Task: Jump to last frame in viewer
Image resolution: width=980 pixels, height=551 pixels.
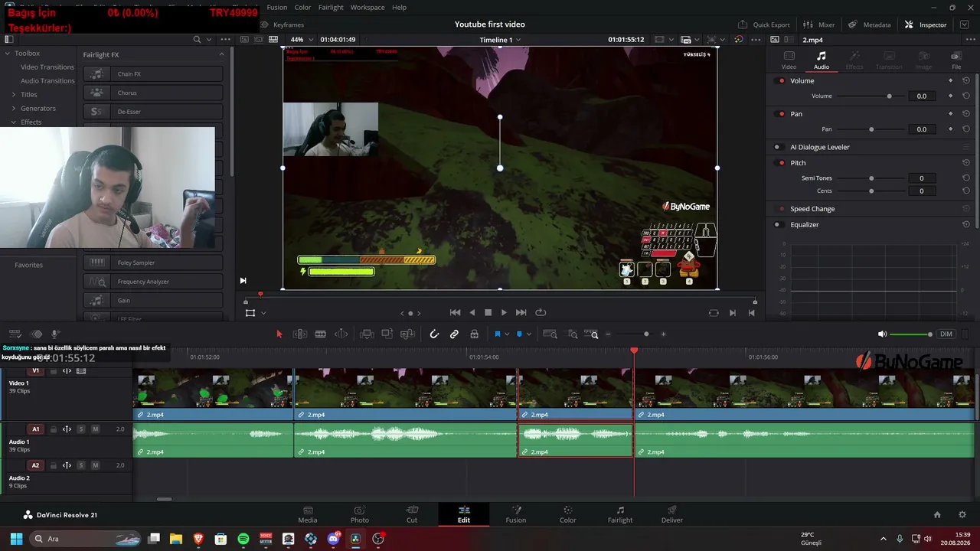Action: 521,312
